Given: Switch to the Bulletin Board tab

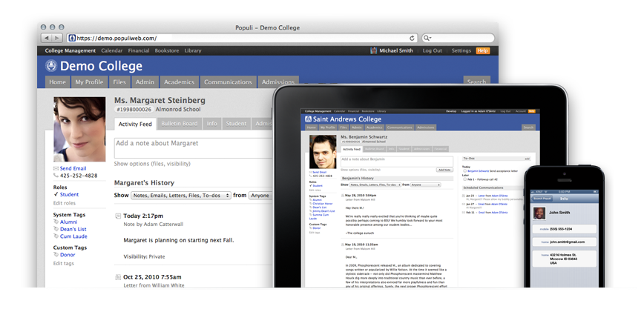Looking at the screenshot, I should click(179, 124).
